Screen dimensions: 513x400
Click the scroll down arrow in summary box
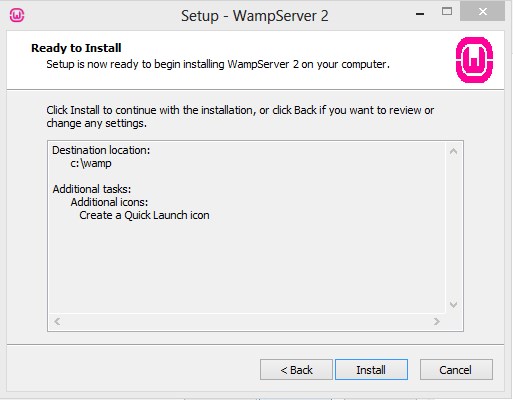453,304
